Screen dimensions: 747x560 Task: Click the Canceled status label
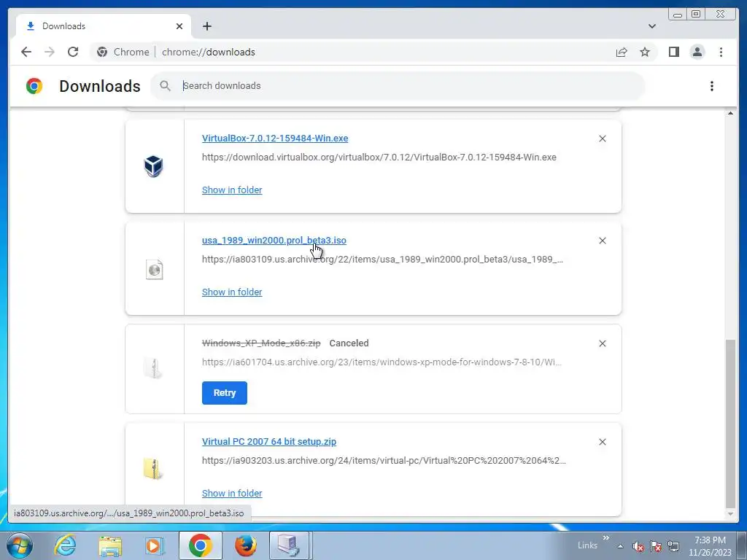click(x=349, y=343)
